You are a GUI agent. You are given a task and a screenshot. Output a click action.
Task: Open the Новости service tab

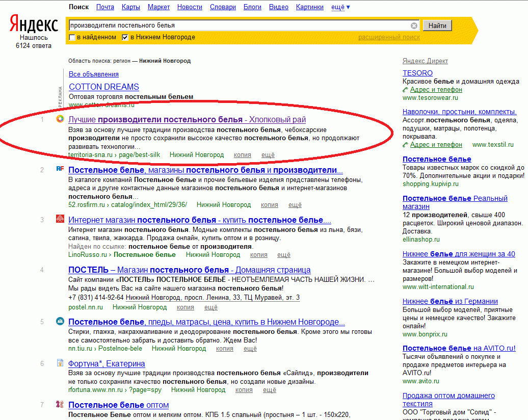tap(190, 7)
